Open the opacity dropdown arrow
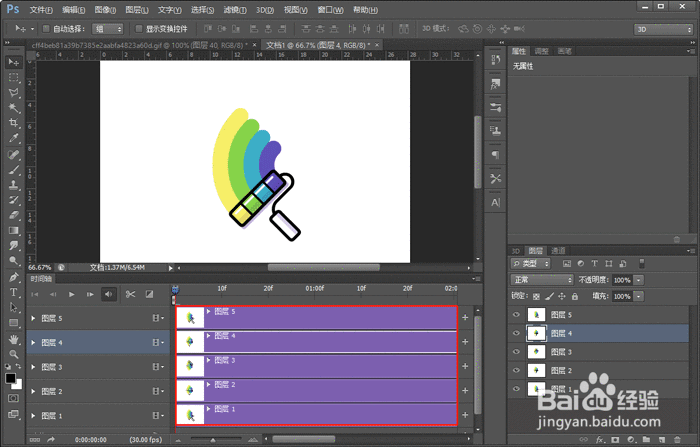 639,280
